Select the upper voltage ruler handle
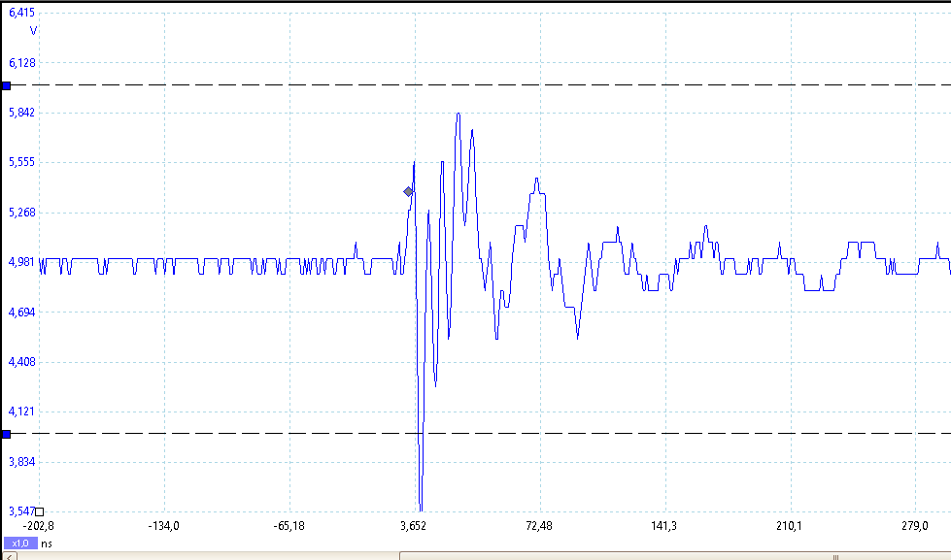The width and height of the screenshot is (951, 560). pyautogui.click(x=6, y=86)
